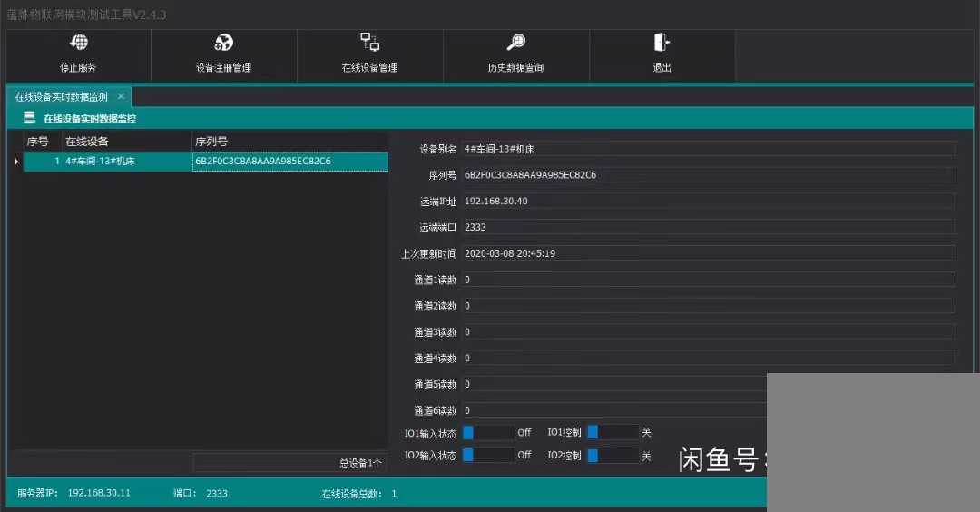The image size is (980, 512).
Task: Click the 通道3读数 field
Action: (709, 332)
